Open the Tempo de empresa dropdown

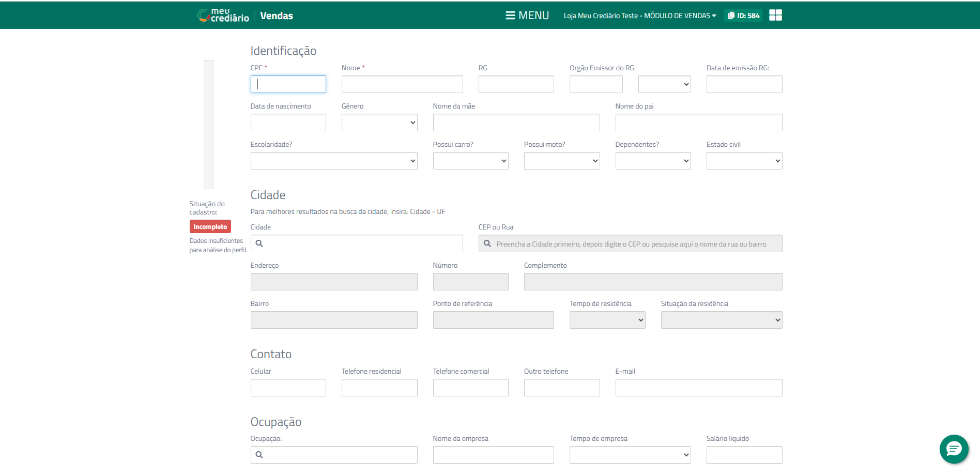tap(630, 455)
